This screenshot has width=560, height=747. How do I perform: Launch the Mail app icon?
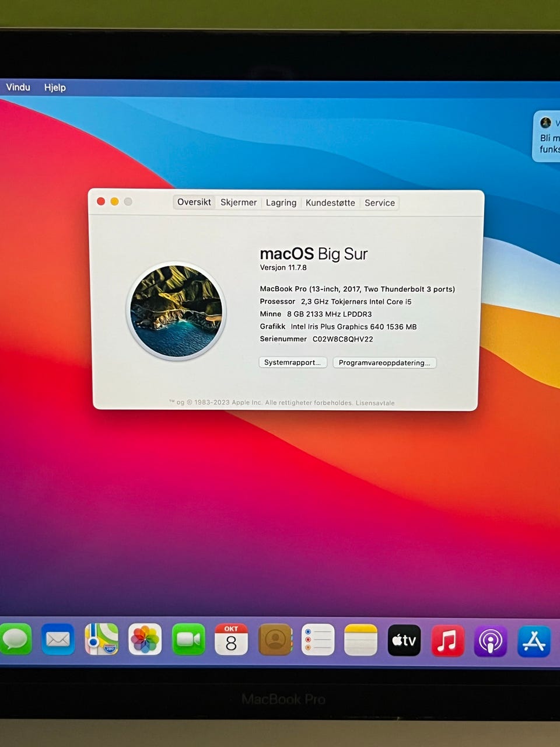click(x=58, y=640)
